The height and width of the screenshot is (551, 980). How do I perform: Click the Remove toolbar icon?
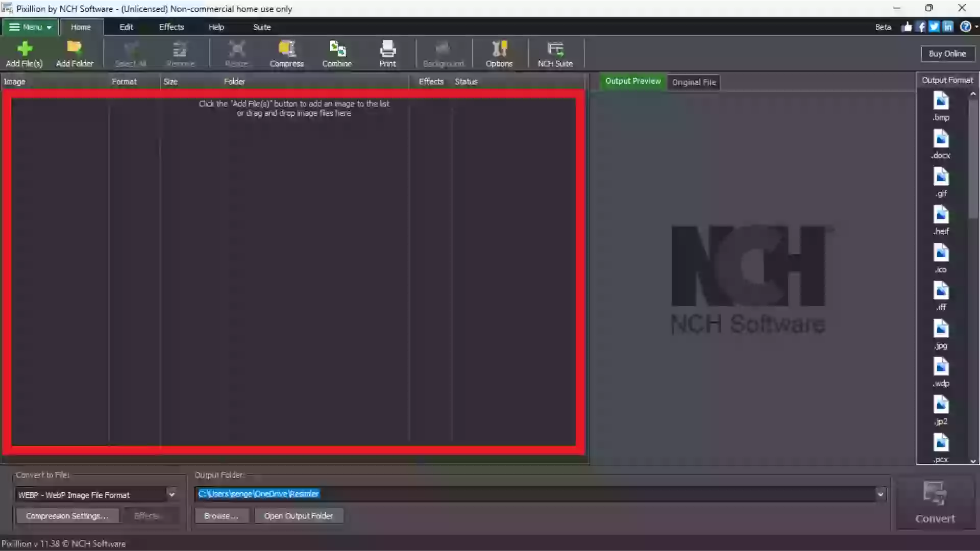[180, 54]
